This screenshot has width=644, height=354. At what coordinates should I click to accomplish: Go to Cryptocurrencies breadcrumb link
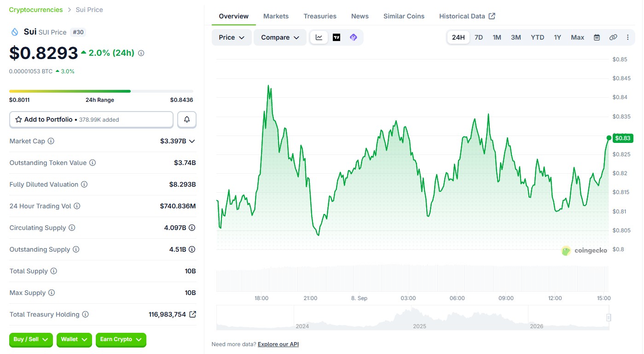pyautogui.click(x=36, y=10)
